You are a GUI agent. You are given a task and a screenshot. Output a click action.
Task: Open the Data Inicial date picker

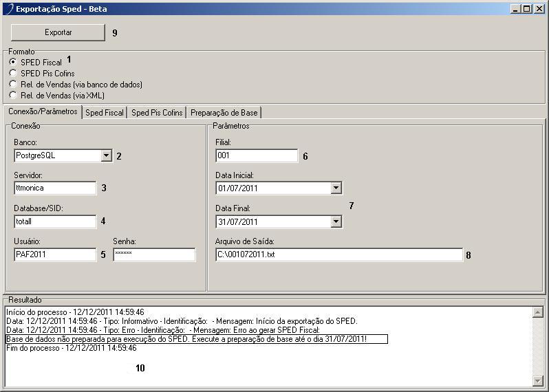pyautogui.click(x=336, y=188)
